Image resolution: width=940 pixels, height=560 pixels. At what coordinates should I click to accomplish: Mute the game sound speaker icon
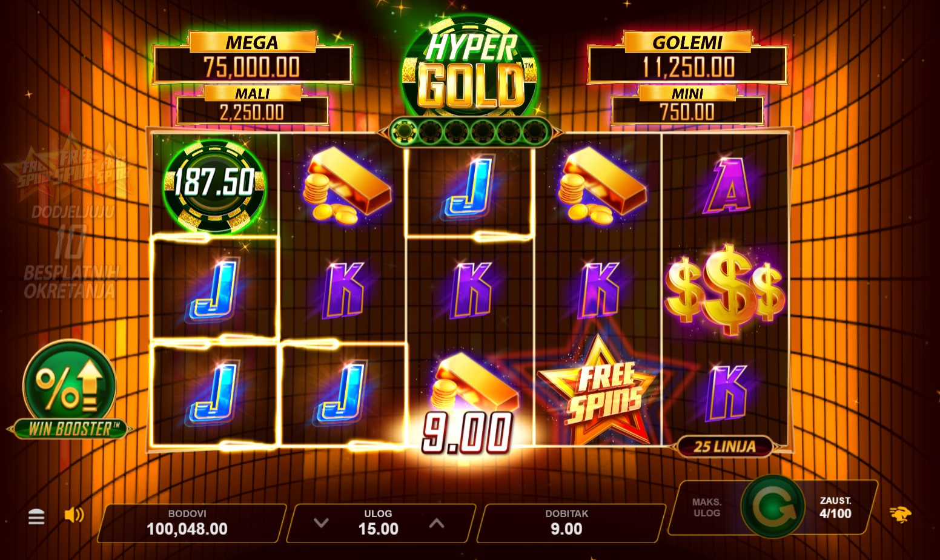(x=74, y=515)
